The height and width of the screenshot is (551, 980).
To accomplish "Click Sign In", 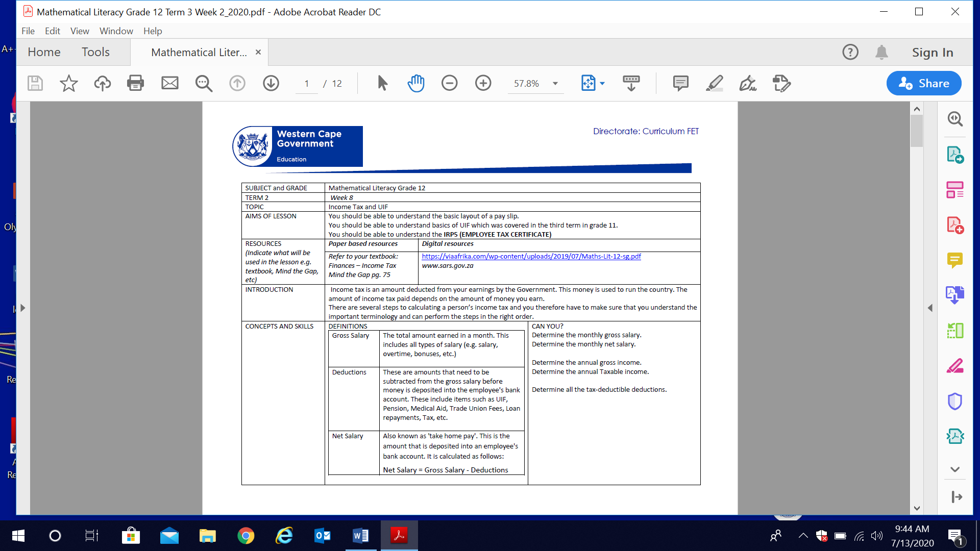I will coord(933,53).
